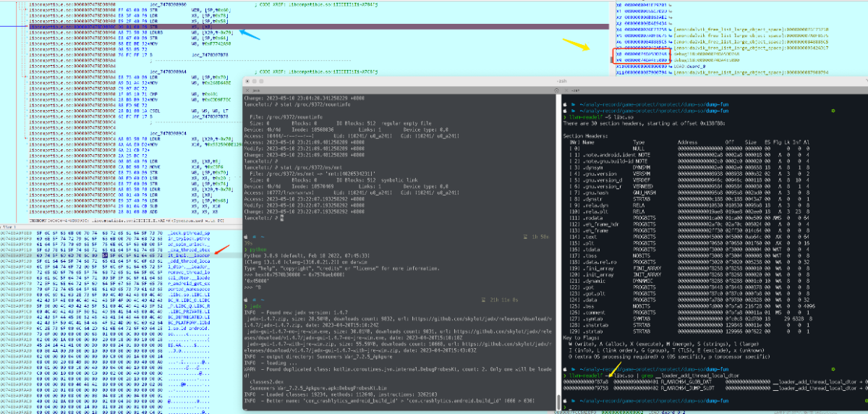Click the '.rela.plt' section row
The width and height of the screenshot is (868, 414).
point(689,212)
